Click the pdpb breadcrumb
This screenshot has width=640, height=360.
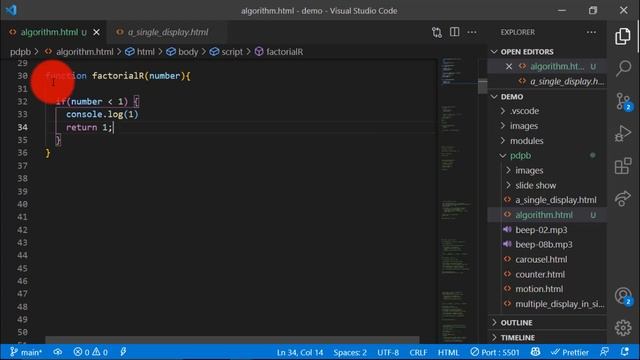point(20,52)
